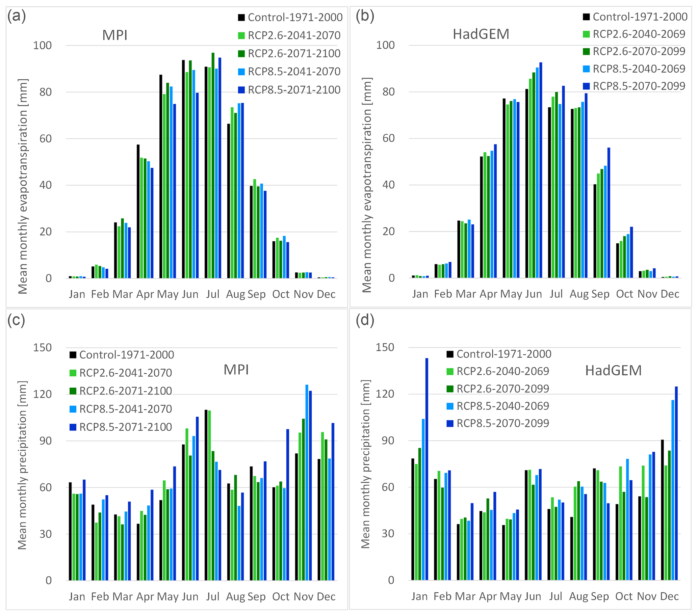
Task: Click dark green RCP2.6-2070-2099 swatch in panel (b)
Action: click(586, 52)
